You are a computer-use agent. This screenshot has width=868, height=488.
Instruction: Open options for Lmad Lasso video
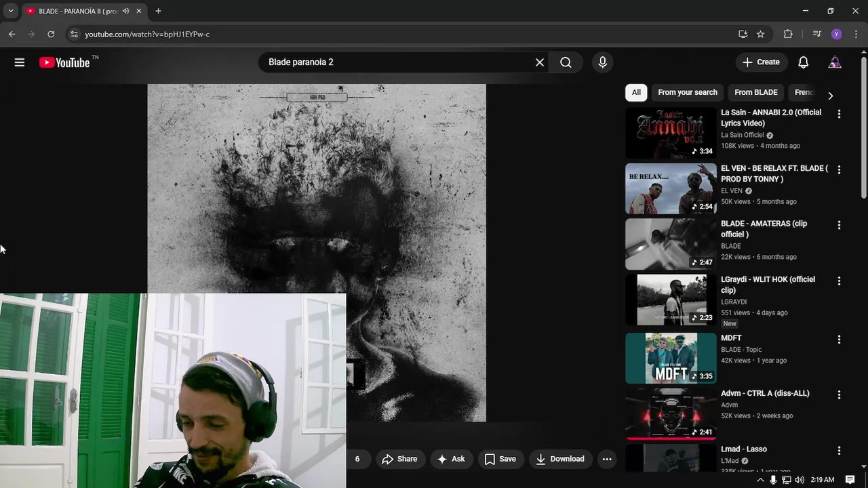click(x=839, y=451)
